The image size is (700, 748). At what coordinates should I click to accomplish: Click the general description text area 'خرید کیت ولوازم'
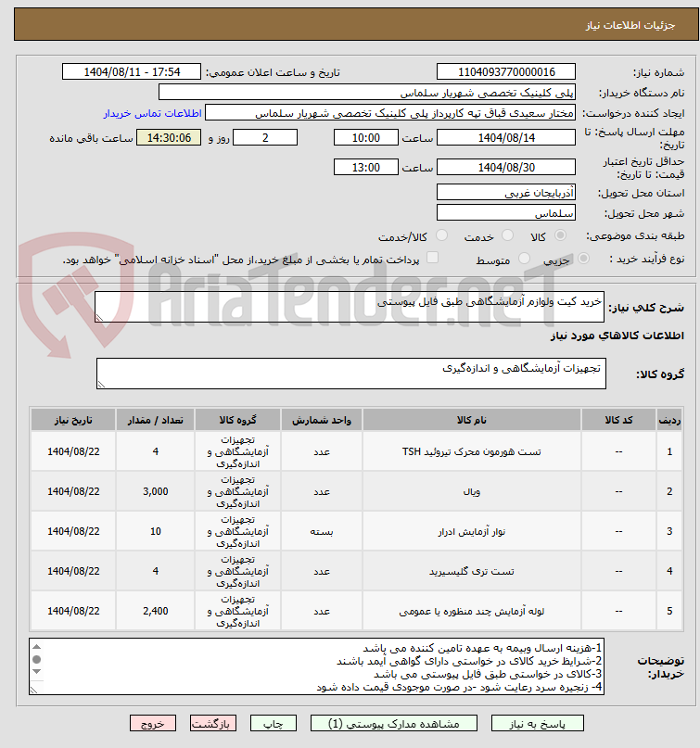[350, 307]
